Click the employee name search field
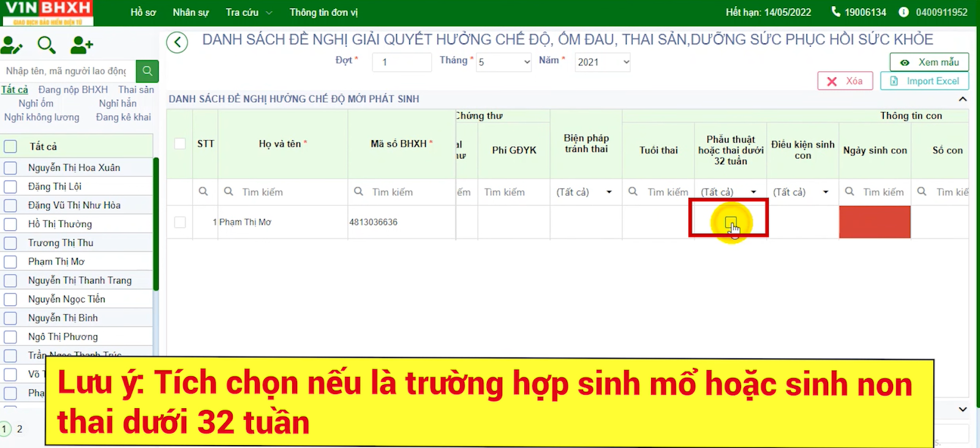The width and height of the screenshot is (980, 448). pos(68,71)
